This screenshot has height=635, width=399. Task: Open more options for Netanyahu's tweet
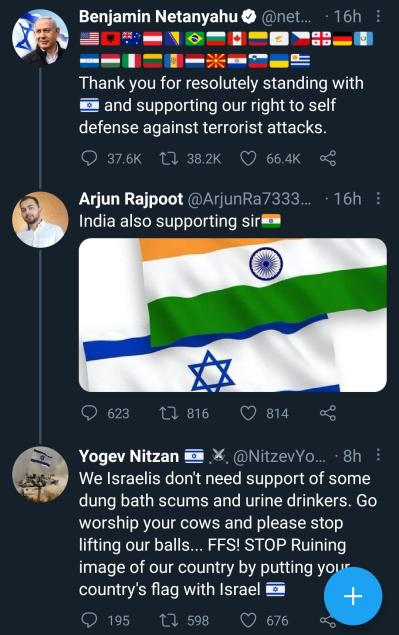(x=378, y=16)
